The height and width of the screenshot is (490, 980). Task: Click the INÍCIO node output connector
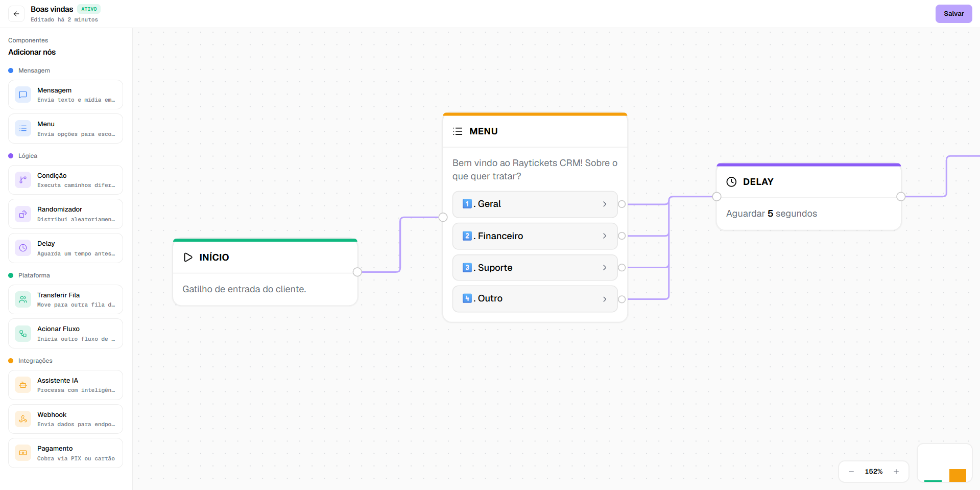357,272
